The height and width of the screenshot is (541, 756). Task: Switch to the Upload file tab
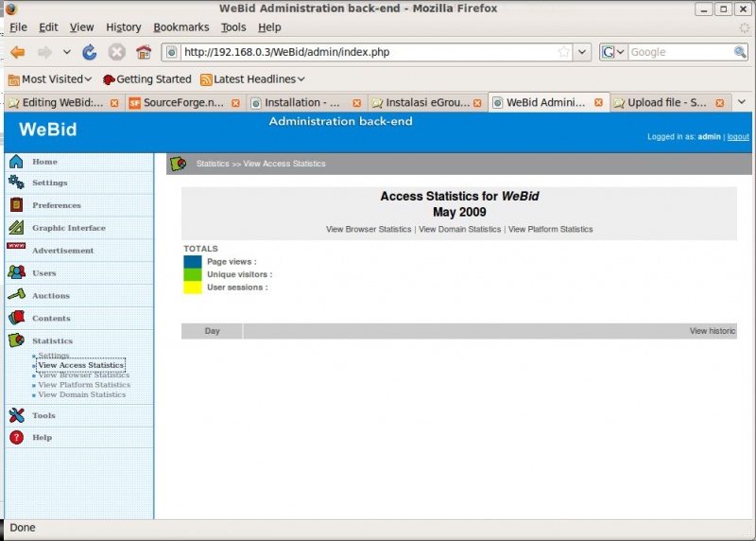point(666,102)
